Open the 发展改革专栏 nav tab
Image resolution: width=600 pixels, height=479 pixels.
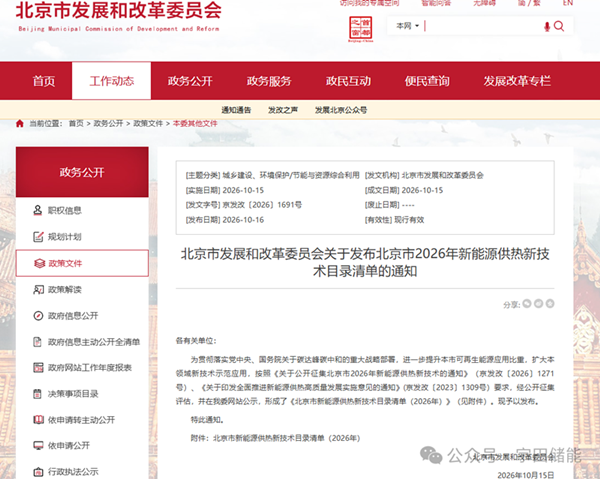(517, 81)
